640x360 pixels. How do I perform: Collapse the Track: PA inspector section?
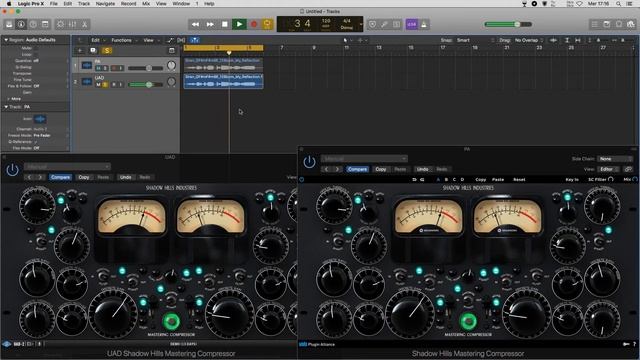6,107
